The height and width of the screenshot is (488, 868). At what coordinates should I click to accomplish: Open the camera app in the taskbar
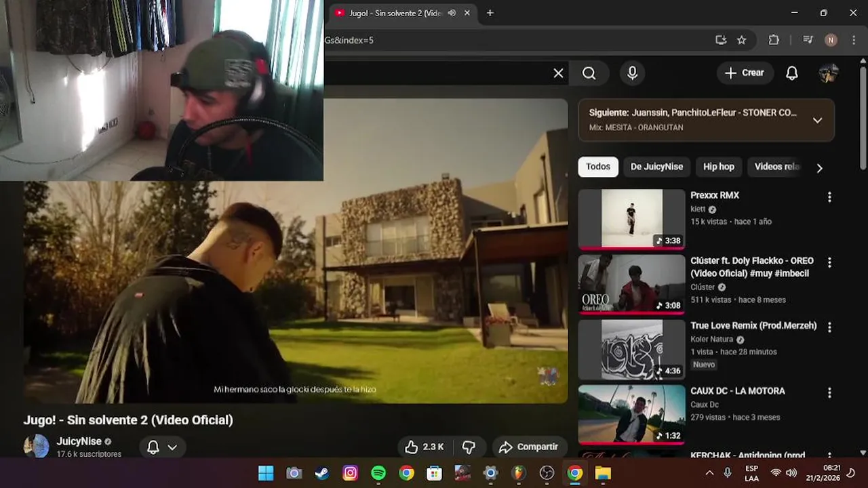click(294, 473)
